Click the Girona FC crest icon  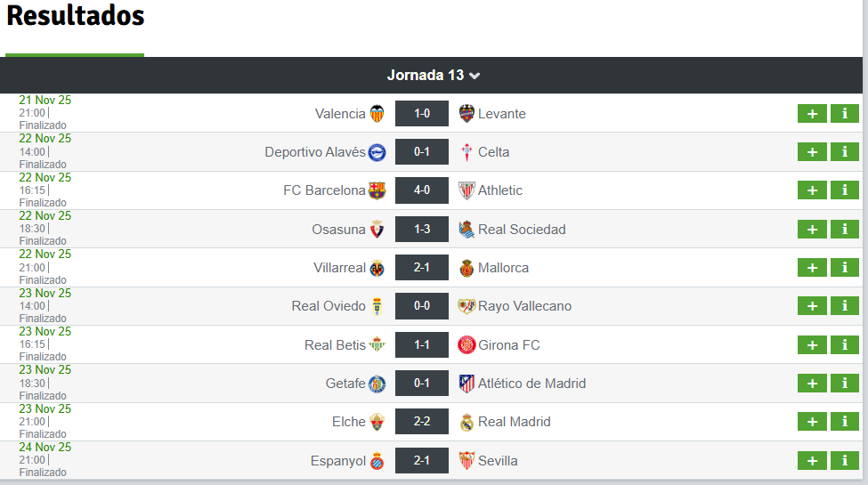[466, 345]
